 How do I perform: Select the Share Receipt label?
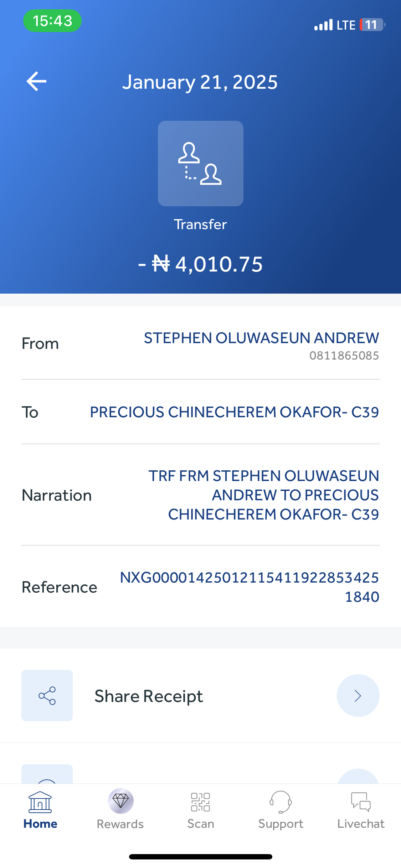coord(149,696)
